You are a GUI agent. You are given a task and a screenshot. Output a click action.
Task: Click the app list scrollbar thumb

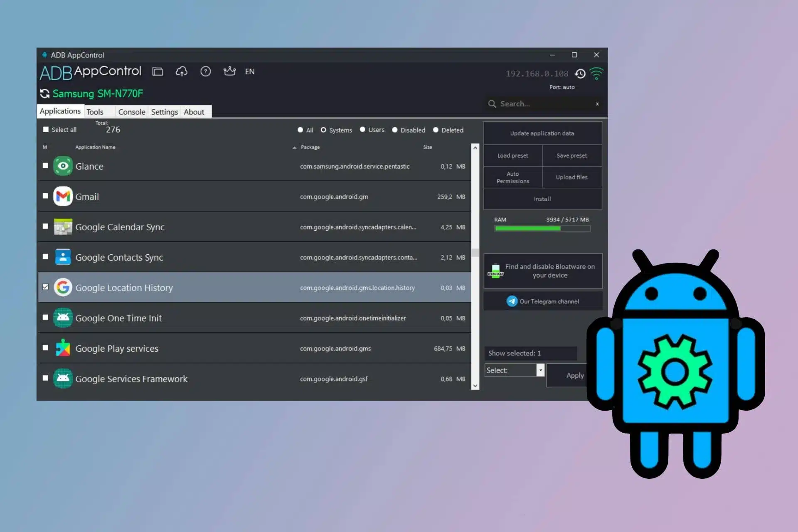[x=475, y=253]
